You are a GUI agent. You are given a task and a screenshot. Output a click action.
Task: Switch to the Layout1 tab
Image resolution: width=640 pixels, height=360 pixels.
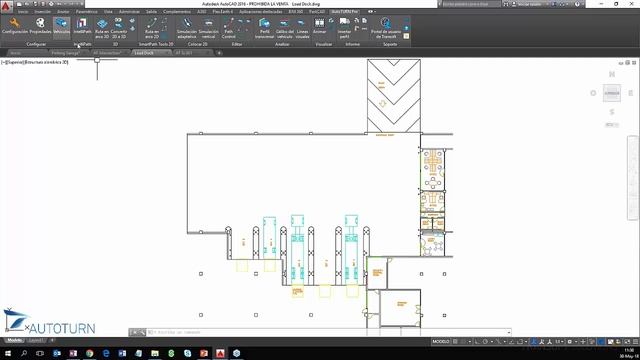coord(36,340)
